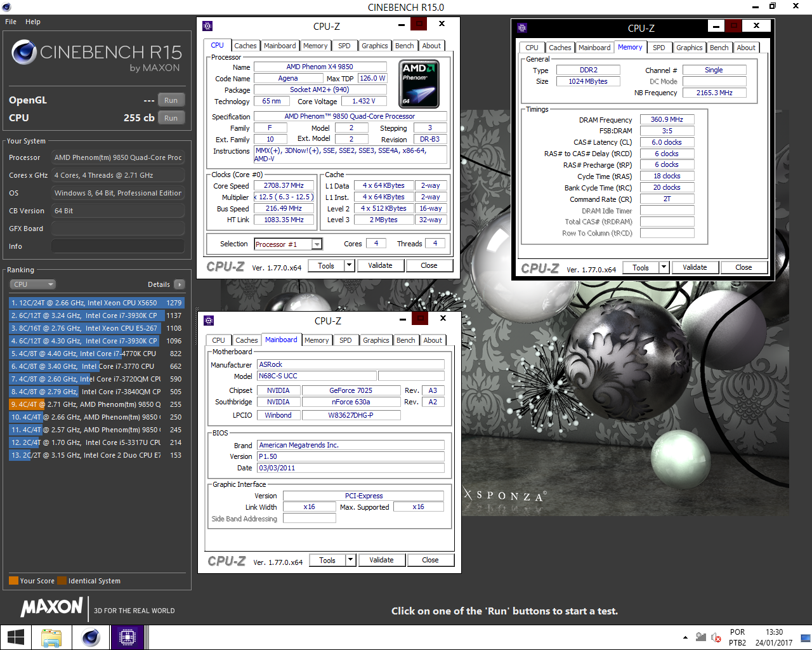The image size is (812, 650).
Task: Click the volume icon in the system tray
Action: pyautogui.click(x=716, y=637)
